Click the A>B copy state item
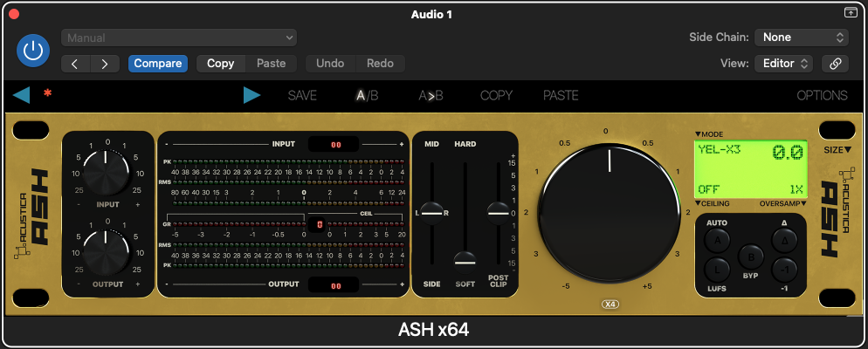This screenshot has height=349, width=868. click(x=431, y=96)
